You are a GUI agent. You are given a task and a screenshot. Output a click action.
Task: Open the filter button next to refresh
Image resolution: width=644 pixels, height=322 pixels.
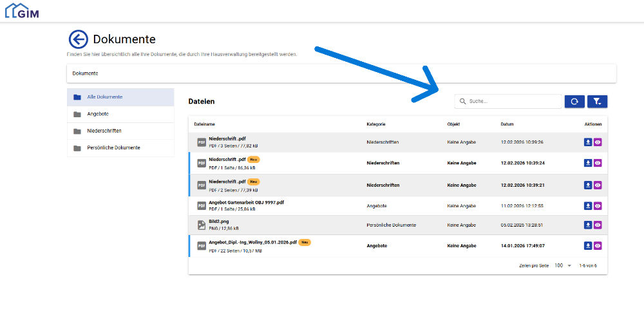click(x=597, y=101)
